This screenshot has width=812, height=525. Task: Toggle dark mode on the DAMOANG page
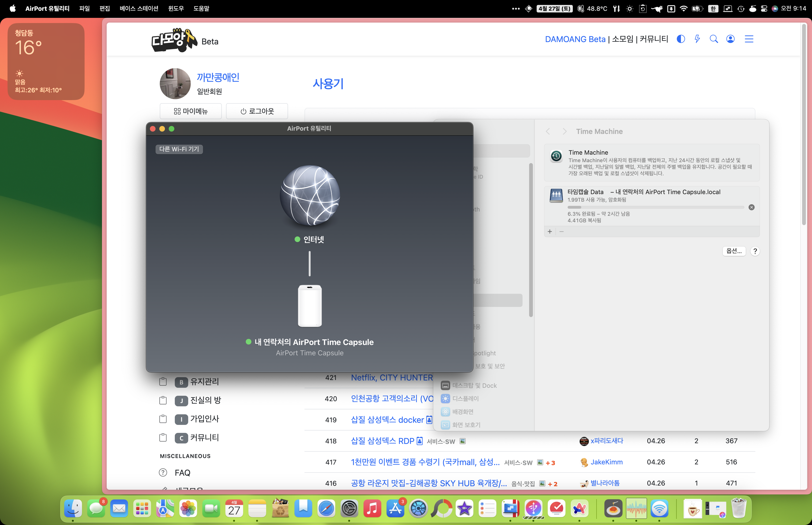pos(681,39)
